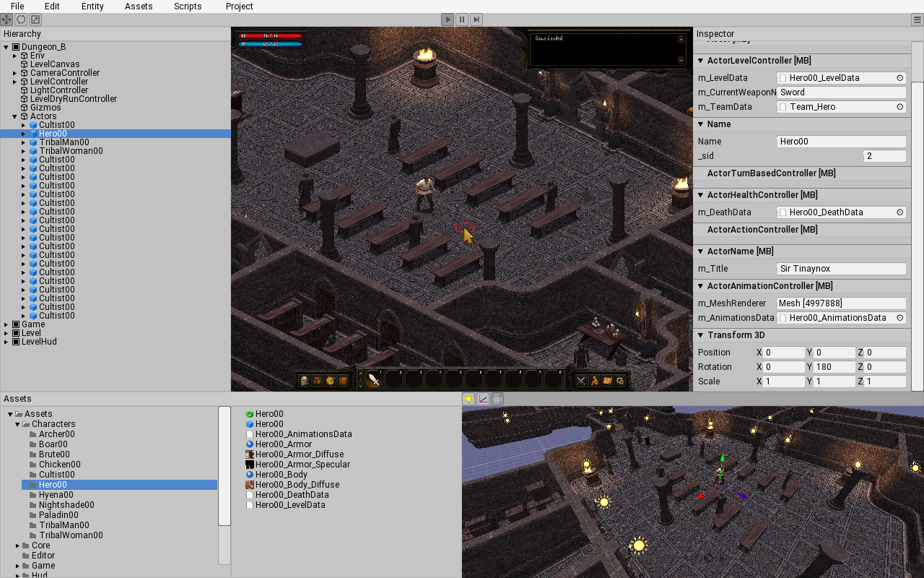Select the rotate transform tool
Viewport: 924px width, 578px height.
[21, 20]
